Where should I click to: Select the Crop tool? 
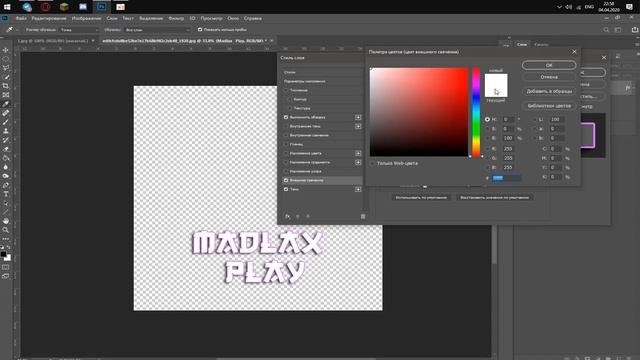6,86
